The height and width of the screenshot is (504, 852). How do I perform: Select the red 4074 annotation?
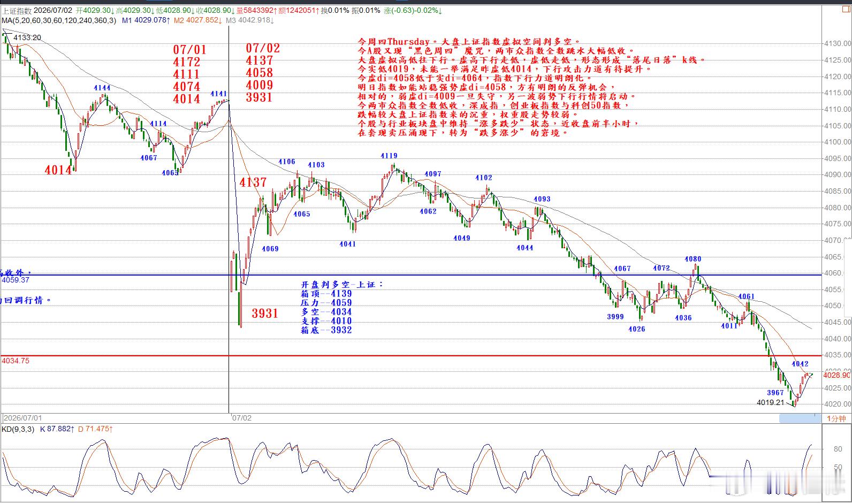[x=187, y=87]
